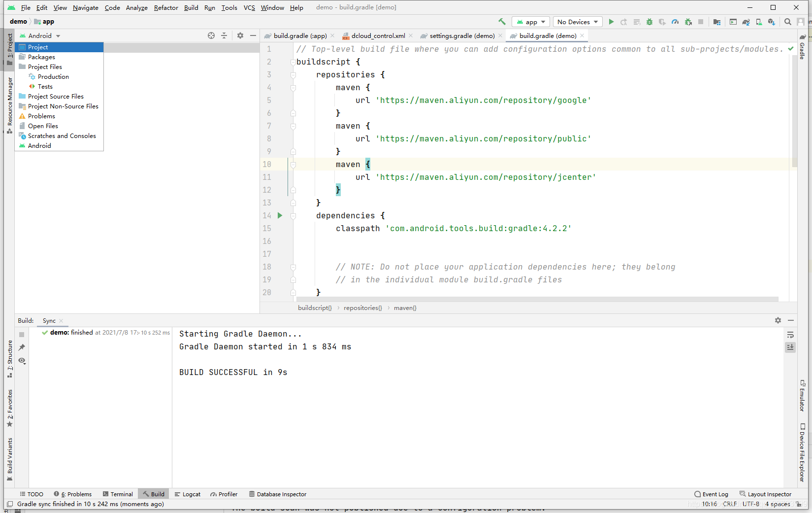Open the SDK Manager icon
Image resolution: width=812 pixels, height=513 pixels.
(x=772, y=22)
